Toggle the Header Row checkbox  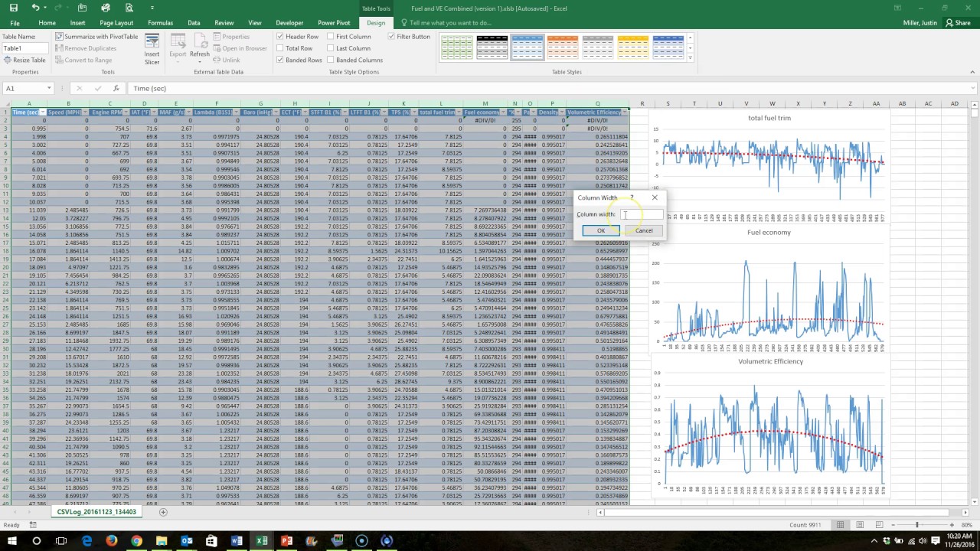pyautogui.click(x=281, y=37)
